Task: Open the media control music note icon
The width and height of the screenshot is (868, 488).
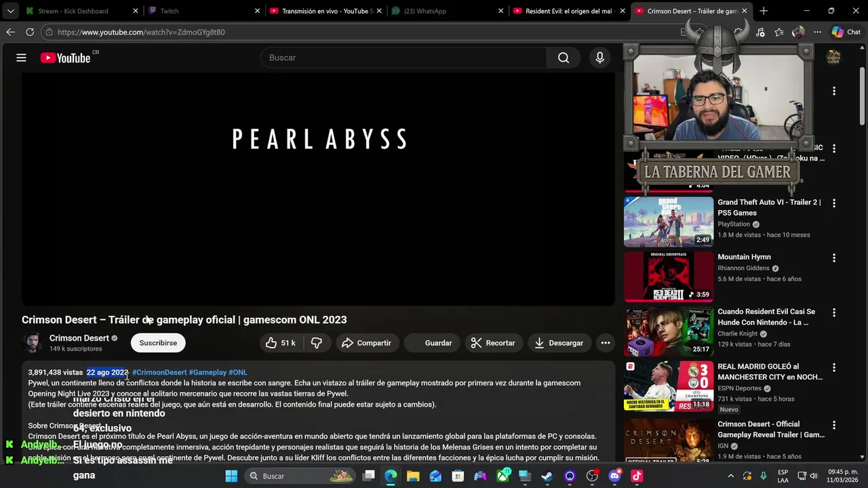Action: coord(760,32)
